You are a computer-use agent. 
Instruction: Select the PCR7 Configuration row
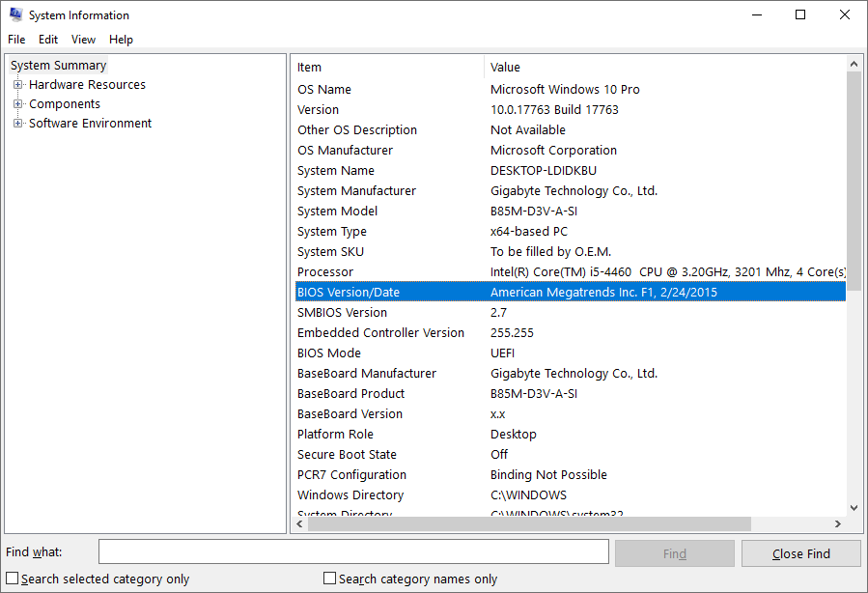[x=571, y=475]
